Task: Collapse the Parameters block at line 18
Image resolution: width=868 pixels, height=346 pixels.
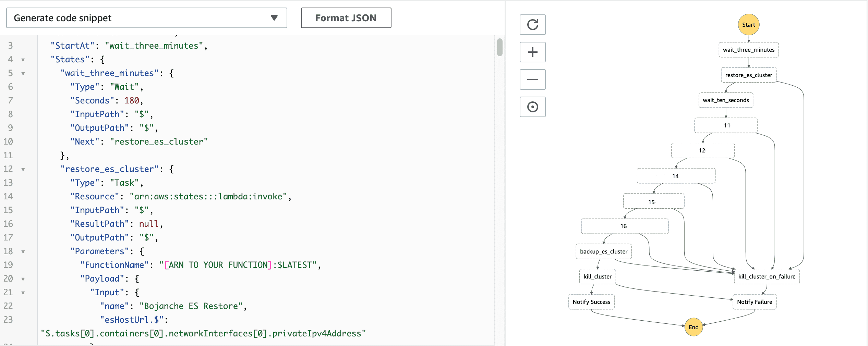Action: click(23, 252)
